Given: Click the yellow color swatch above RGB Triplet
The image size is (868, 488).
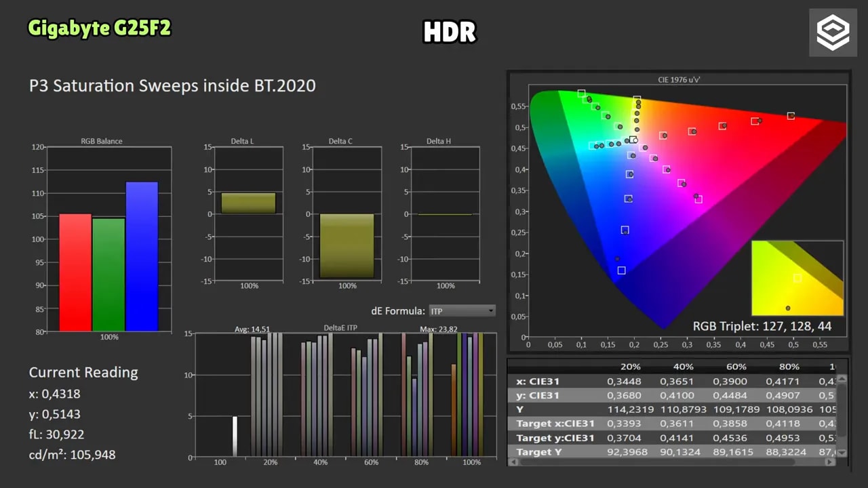Looking at the screenshot, I should coord(797,278).
